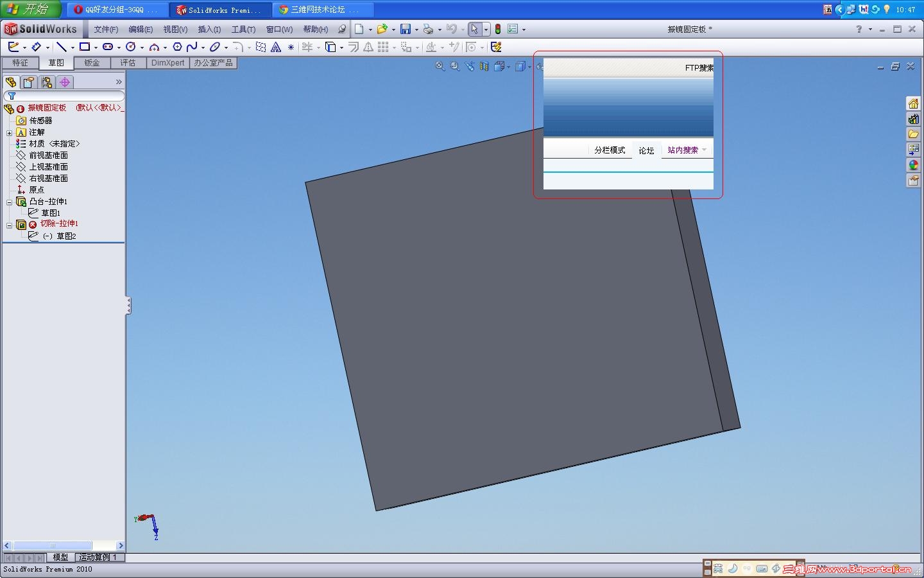Click the Windows 开始 start button

coord(31,9)
